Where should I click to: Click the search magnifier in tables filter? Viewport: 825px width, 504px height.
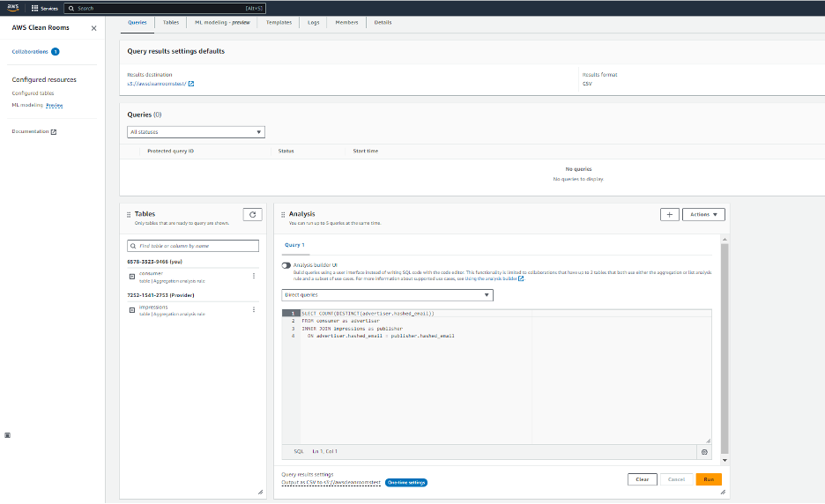(133, 246)
